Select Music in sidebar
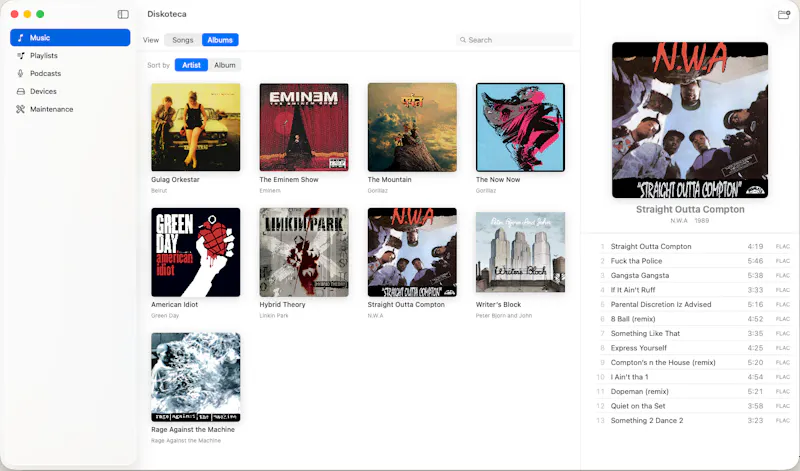This screenshot has height=471, width=800. click(70, 38)
